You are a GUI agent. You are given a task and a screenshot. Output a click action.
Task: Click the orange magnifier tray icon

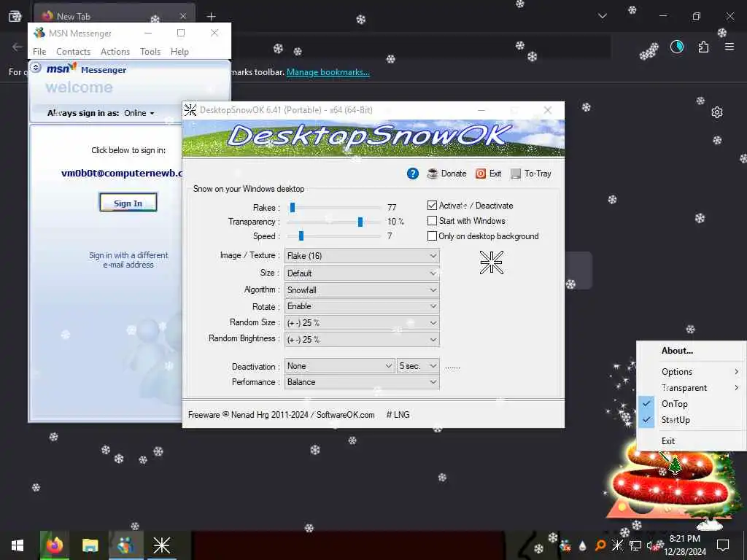[x=600, y=545]
